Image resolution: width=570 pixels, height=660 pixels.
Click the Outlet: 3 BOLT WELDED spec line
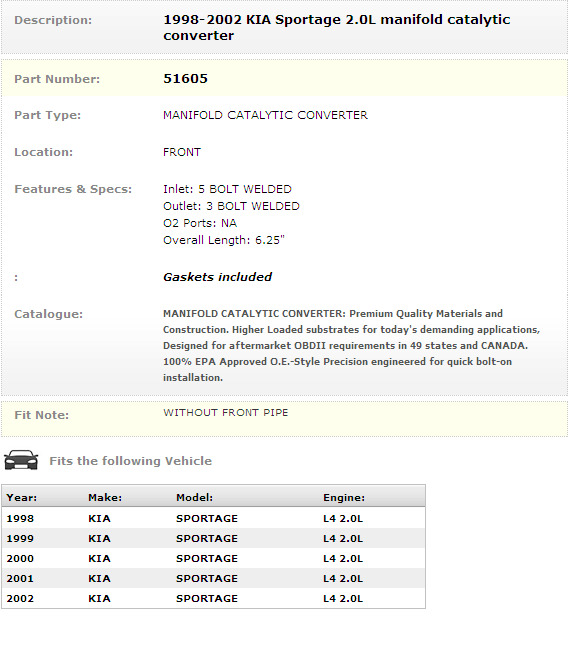tap(231, 206)
